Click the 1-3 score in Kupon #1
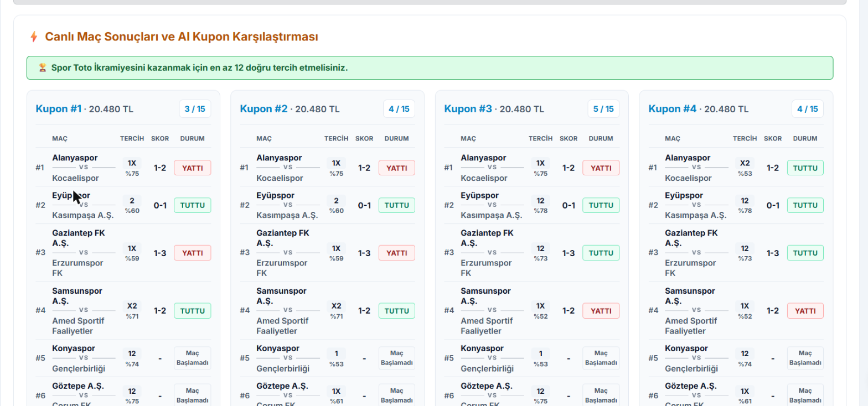This screenshot has height=406, width=868. tap(160, 253)
